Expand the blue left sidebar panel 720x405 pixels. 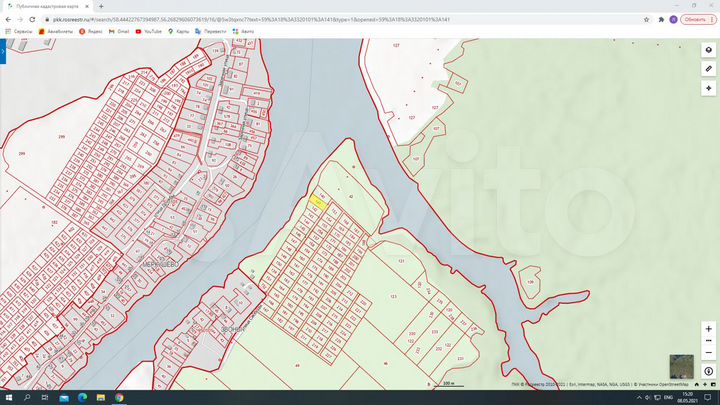click(3, 51)
